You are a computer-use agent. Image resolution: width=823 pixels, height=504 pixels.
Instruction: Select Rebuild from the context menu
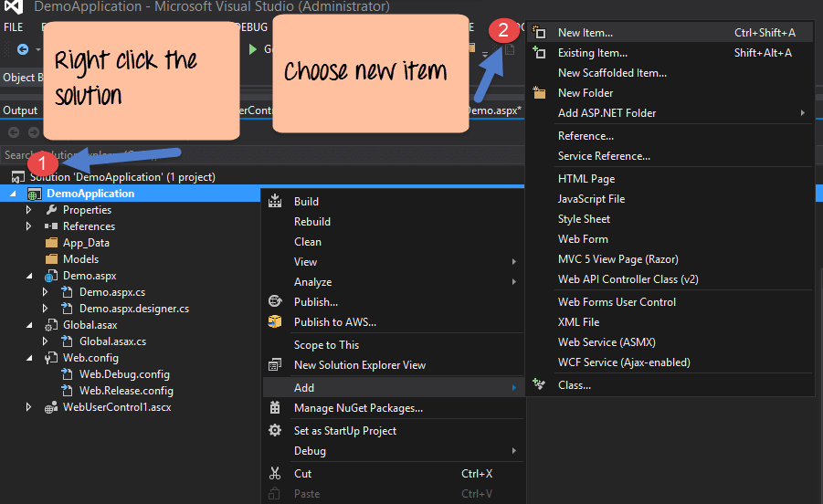pyautogui.click(x=312, y=222)
